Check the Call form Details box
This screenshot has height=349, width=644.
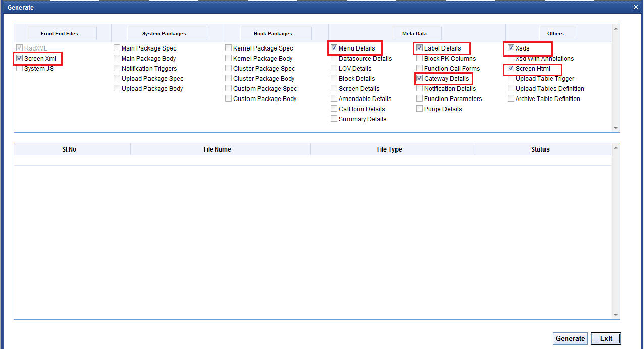tap(334, 109)
